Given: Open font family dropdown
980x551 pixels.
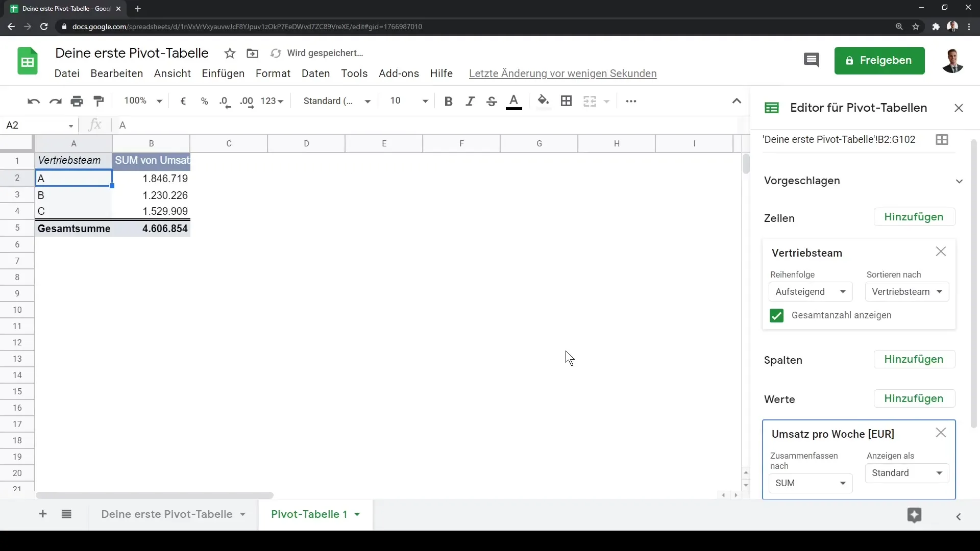Looking at the screenshot, I should tap(336, 101).
